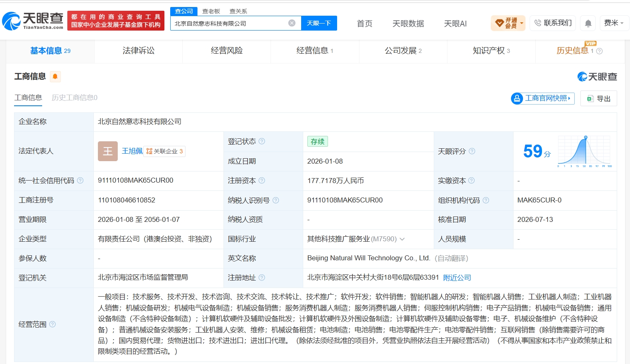Click the phone icon in 联系我们
The image size is (630, 364).
(537, 23)
